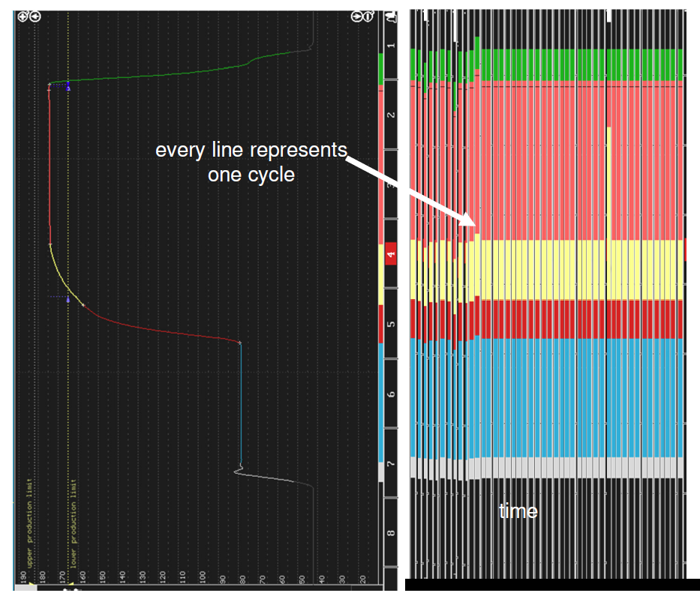The width and height of the screenshot is (700, 602).
Task: Click the yellow triangle marker near 190
Action: click(32, 583)
